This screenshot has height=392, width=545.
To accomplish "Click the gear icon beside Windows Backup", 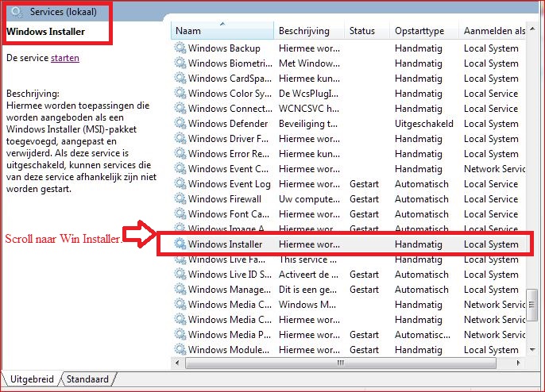I will [180, 48].
